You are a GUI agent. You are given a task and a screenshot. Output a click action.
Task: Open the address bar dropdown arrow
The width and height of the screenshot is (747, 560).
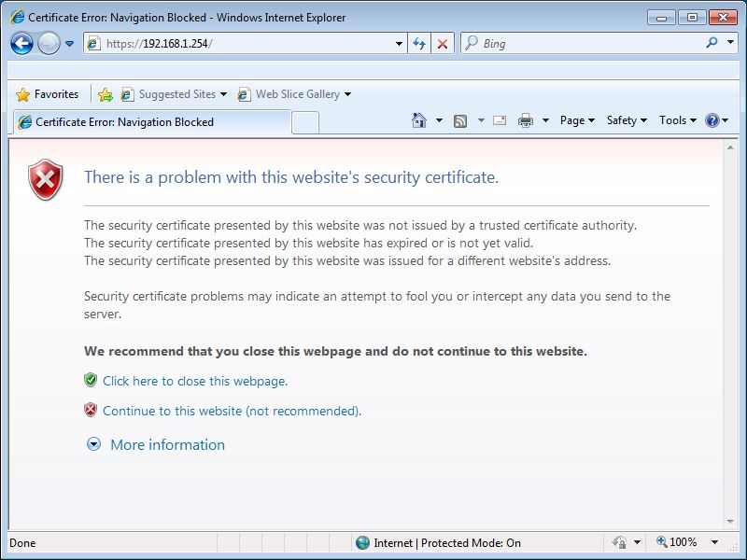pos(400,43)
